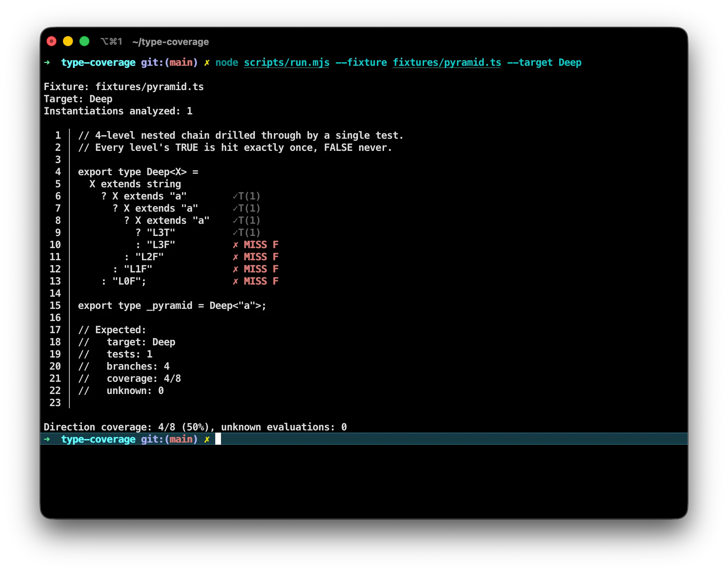Click line number 15 in the gutter
Image resolution: width=728 pixels, height=572 pixels.
coord(55,306)
